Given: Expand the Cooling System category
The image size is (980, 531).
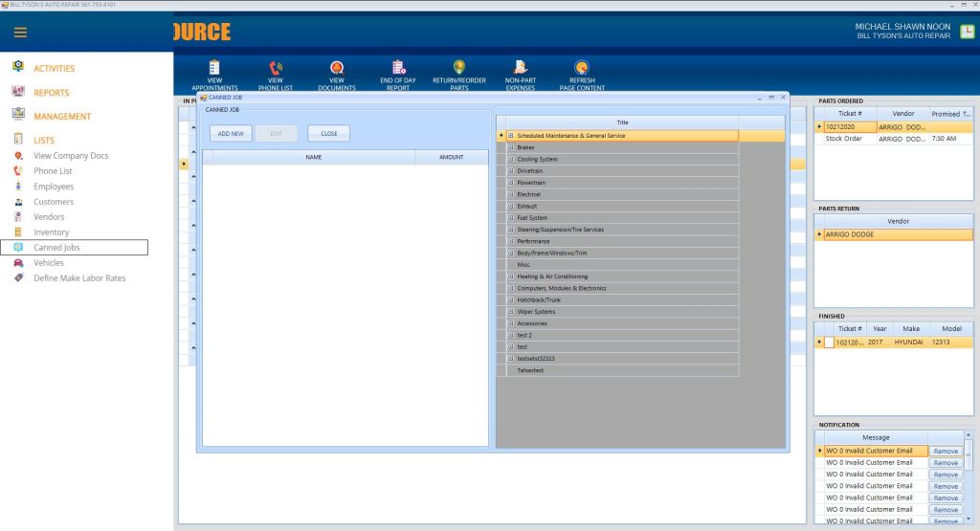Looking at the screenshot, I should coord(511,160).
